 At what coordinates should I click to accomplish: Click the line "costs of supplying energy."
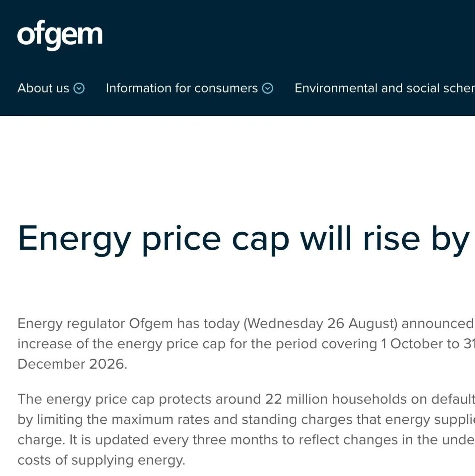coord(101,460)
